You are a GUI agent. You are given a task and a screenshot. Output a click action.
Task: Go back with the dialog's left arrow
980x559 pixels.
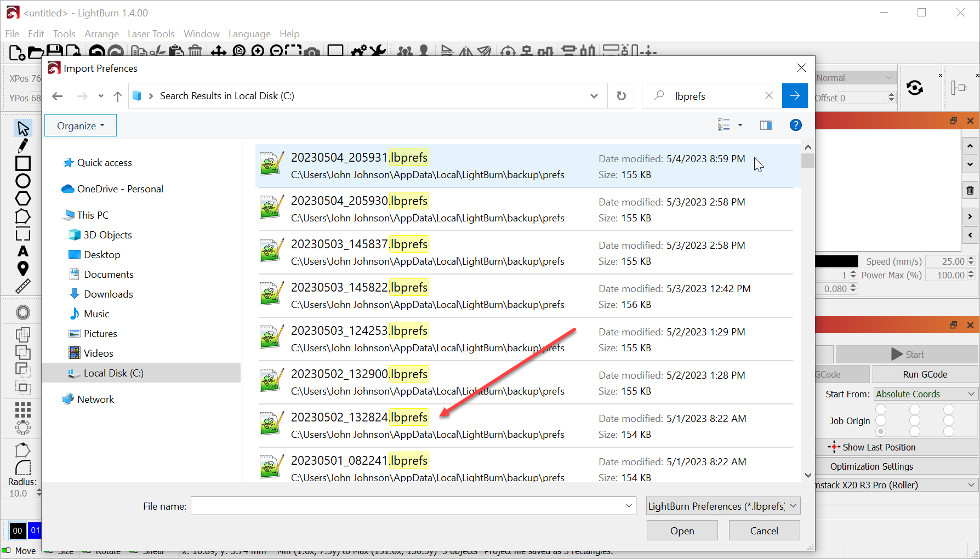pyautogui.click(x=58, y=96)
